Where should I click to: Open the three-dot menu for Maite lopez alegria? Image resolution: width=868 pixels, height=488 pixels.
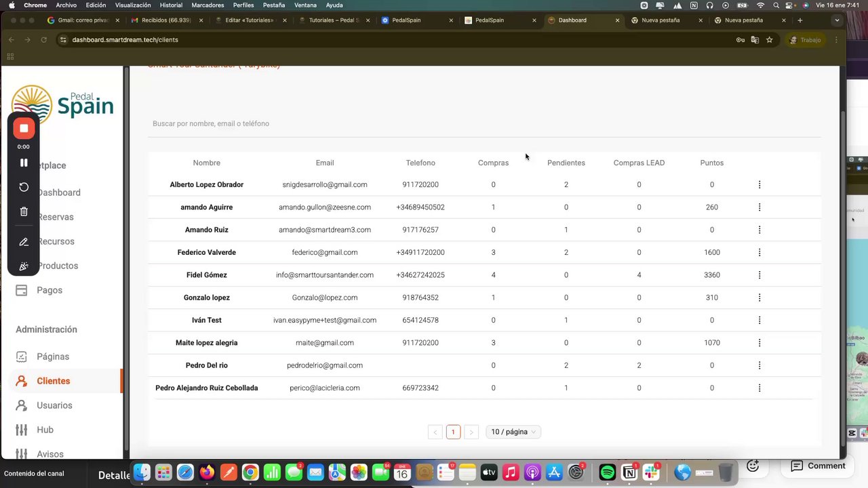tap(759, 342)
